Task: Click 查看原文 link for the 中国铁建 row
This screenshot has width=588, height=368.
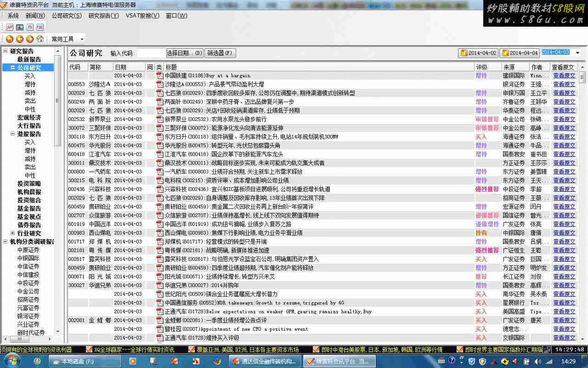Action: coord(564,75)
